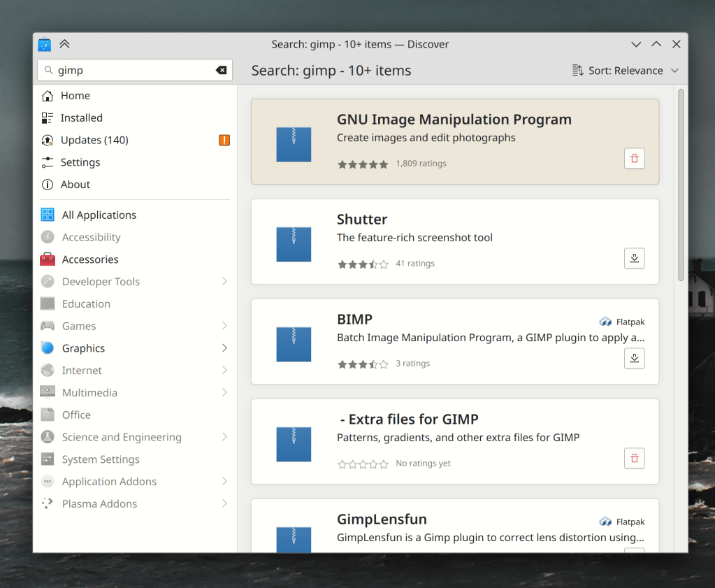Open the Settings page in sidebar
This screenshot has width=715, height=588.
(x=80, y=162)
